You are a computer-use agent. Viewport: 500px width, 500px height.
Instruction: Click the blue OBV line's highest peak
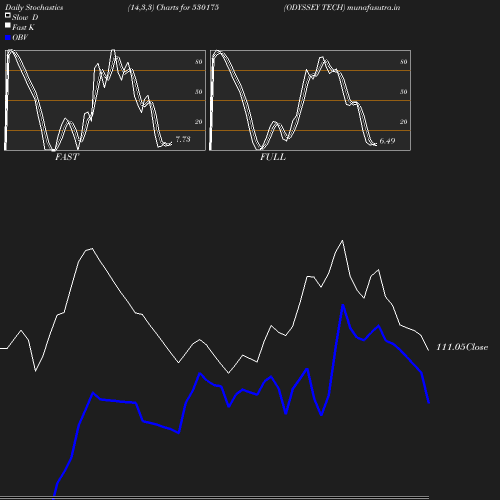343,305
